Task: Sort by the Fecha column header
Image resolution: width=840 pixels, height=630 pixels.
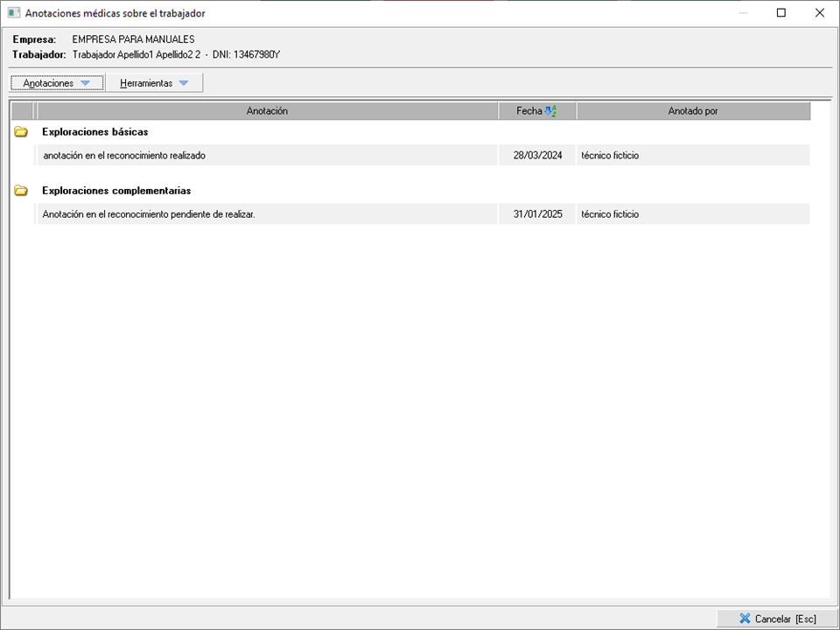Action: (536, 111)
